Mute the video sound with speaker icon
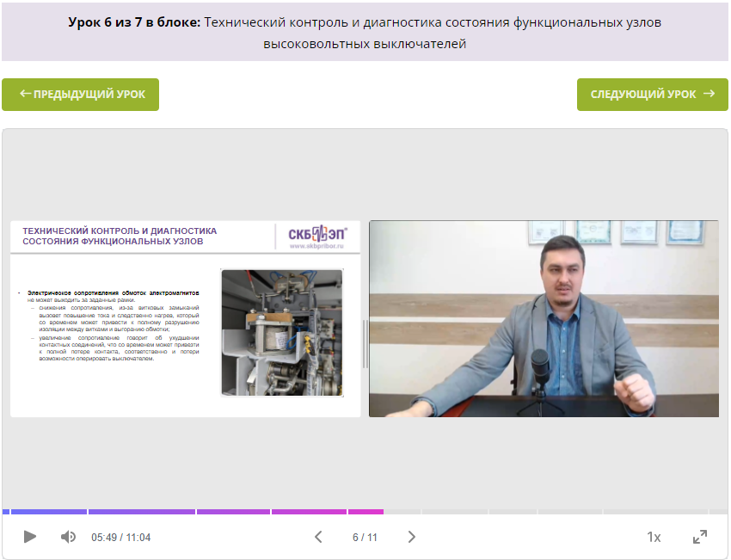 [68, 537]
